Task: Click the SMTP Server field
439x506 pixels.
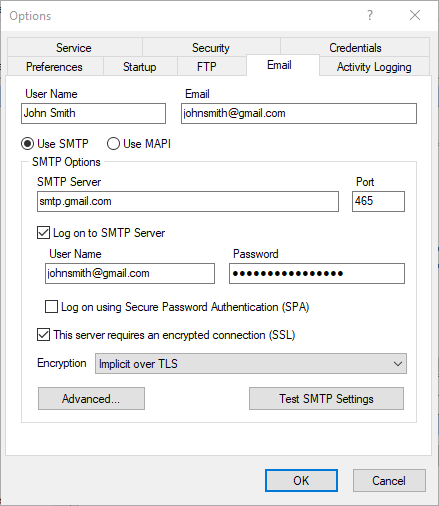Action: [x=188, y=201]
